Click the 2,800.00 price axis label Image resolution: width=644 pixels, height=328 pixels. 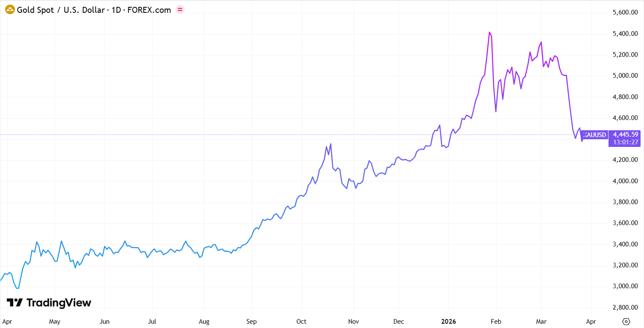[x=626, y=307]
